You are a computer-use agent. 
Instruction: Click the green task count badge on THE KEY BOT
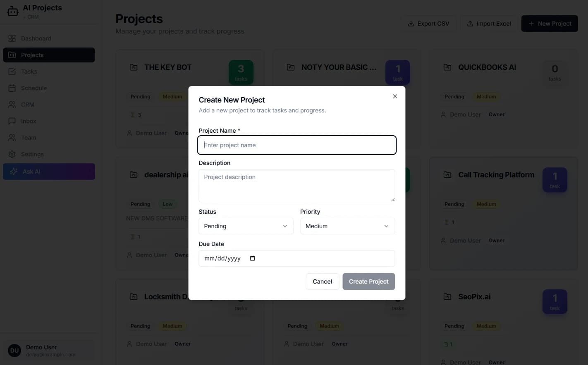[x=241, y=72]
